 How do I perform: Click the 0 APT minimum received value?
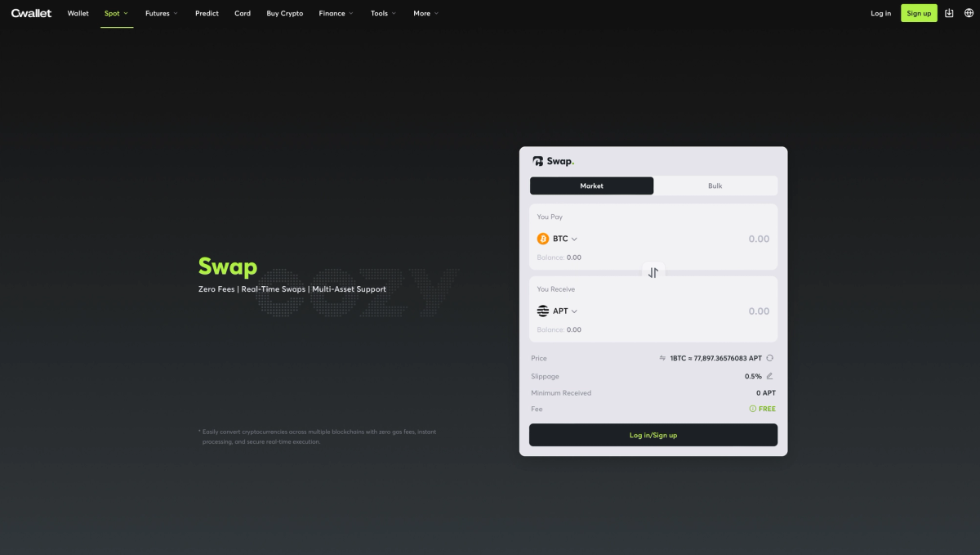(x=766, y=393)
